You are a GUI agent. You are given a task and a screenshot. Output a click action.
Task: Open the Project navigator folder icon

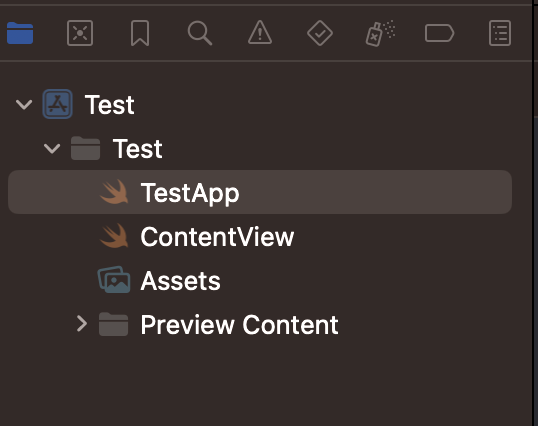point(20,33)
